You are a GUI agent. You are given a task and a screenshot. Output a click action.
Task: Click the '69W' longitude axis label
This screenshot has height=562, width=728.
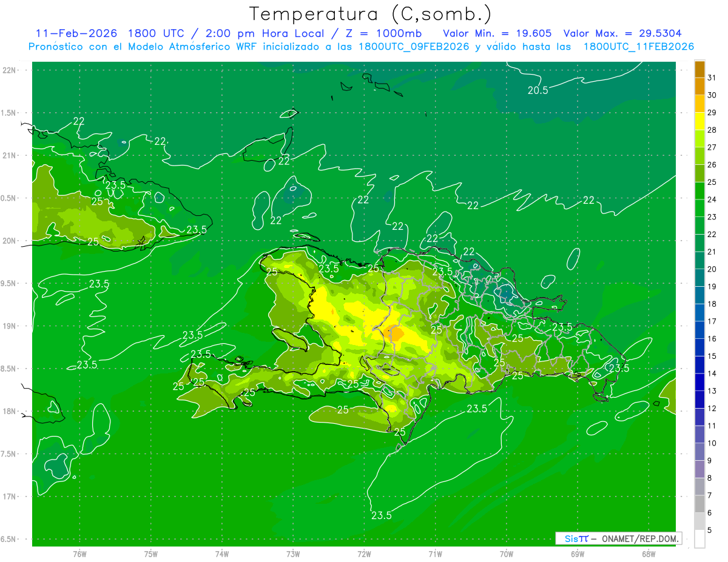click(x=578, y=554)
